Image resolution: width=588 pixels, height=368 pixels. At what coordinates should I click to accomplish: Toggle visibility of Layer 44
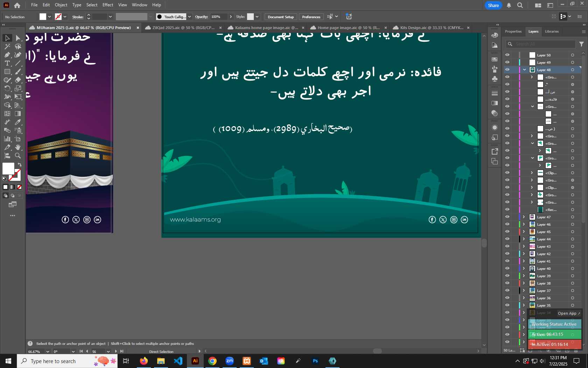coord(507,239)
